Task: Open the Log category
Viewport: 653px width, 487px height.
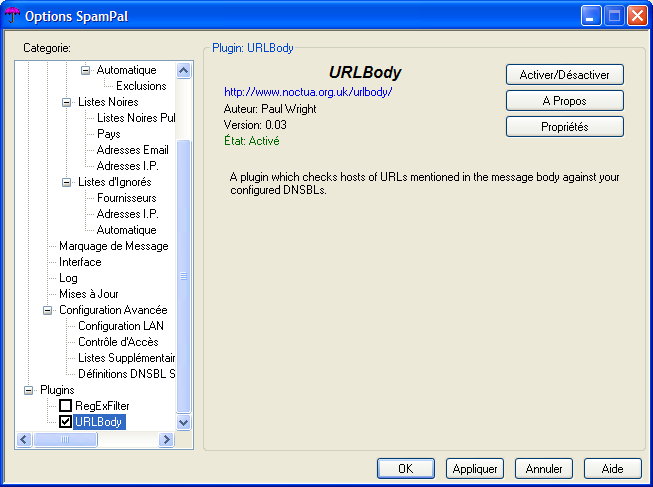Action: pyautogui.click(x=68, y=278)
